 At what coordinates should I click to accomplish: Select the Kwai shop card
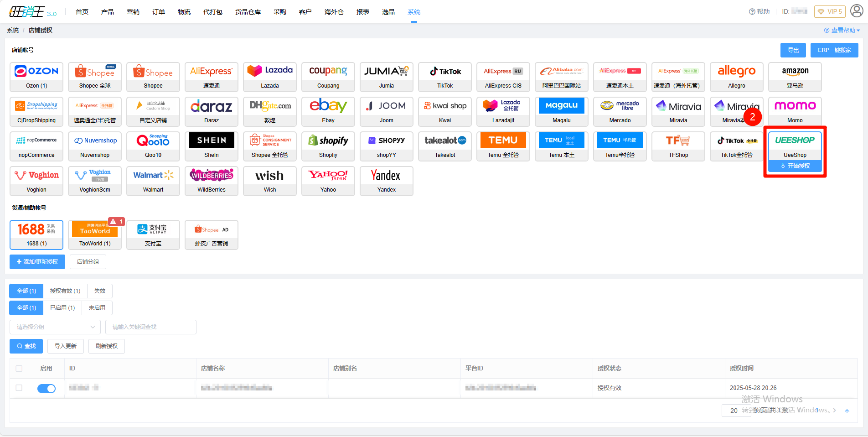tap(445, 112)
